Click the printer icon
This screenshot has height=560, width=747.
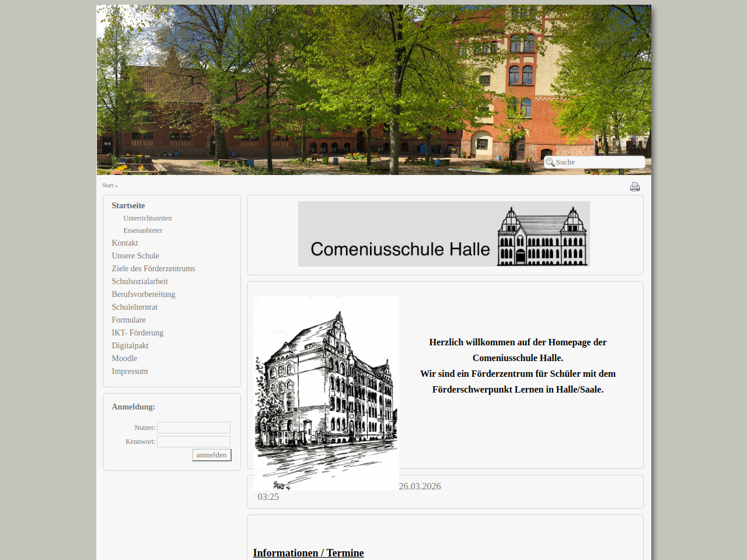pyautogui.click(x=635, y=187)
